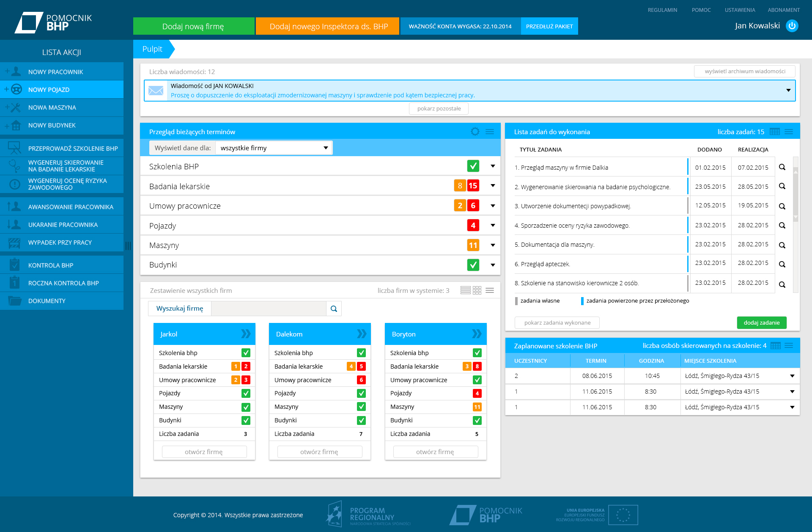Click Jarkol Maszyny green checkmark
The height and width of the screenshot is (532, 812).
click(246, 407)
